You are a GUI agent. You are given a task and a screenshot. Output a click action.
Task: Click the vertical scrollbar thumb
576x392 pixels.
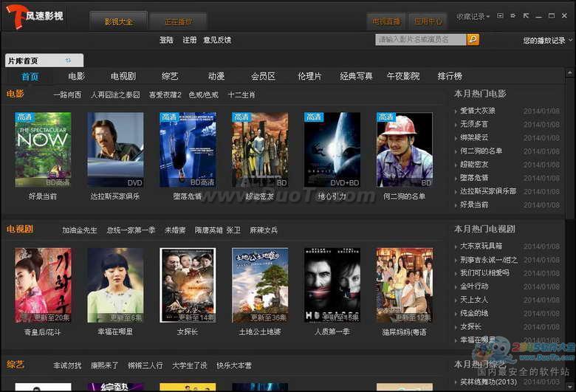(570, 148)
